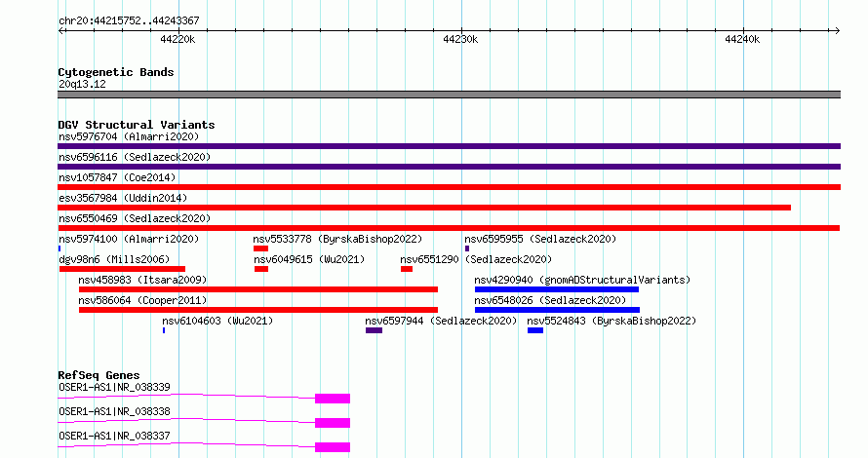This screenshot has height=458, width=868.
Task: Click the chr20:44215752..44243367 region label
Action: coord(129,20)
